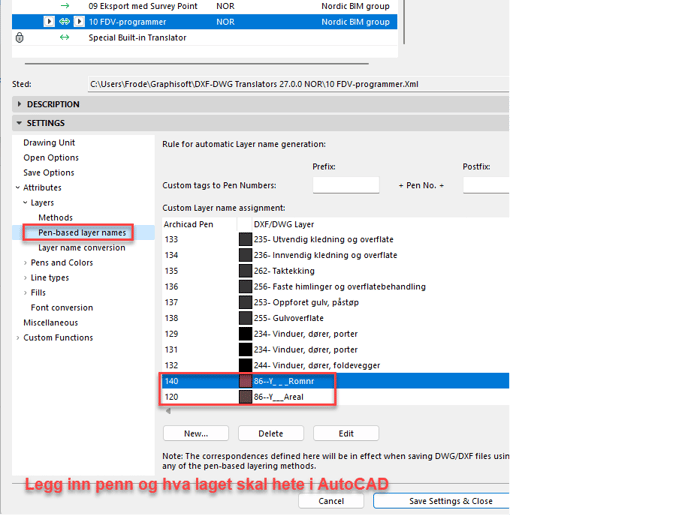Collapse the SETTINGS panel

pyautogui.click(x=19, y=123)
